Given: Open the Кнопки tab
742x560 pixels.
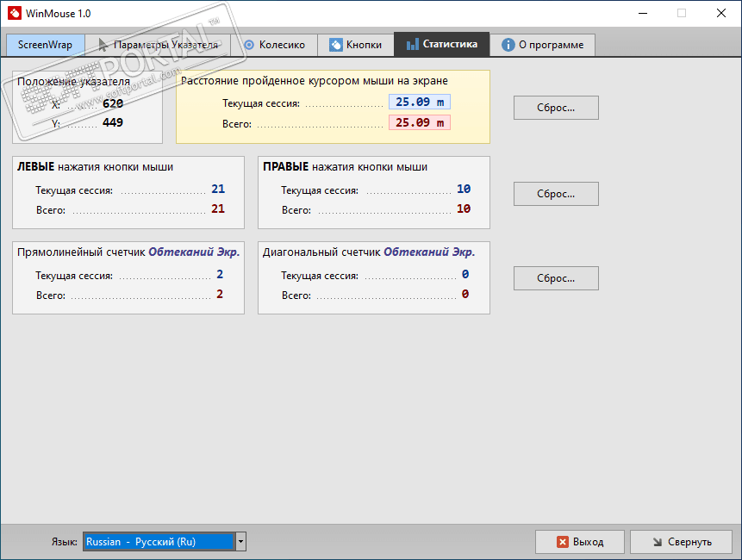Looking at the screenshot, I should 355,45.
